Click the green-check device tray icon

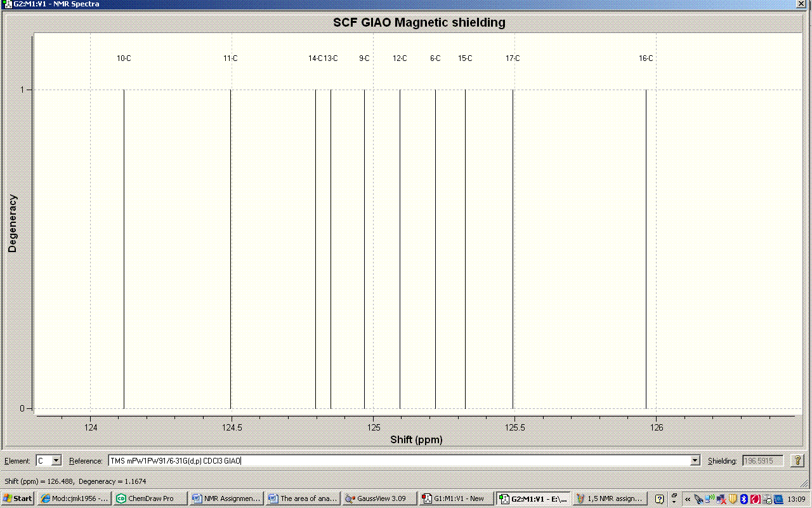766,499
